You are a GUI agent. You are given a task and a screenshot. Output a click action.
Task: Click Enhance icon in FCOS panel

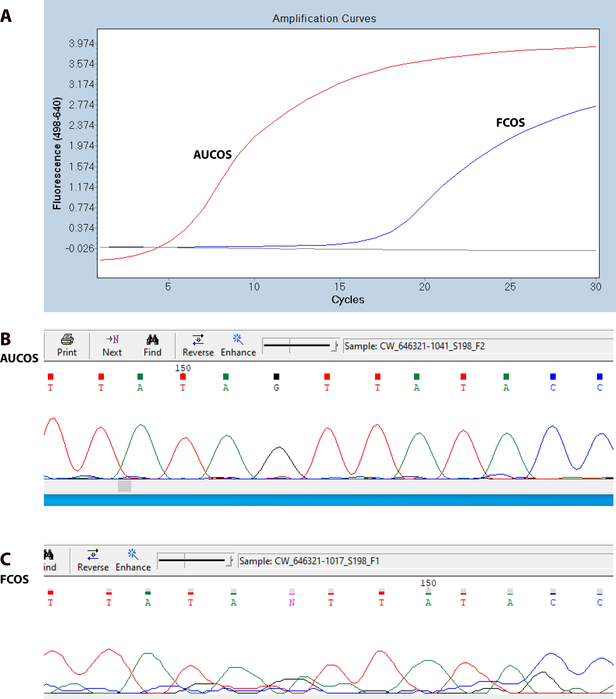[133, 560]
